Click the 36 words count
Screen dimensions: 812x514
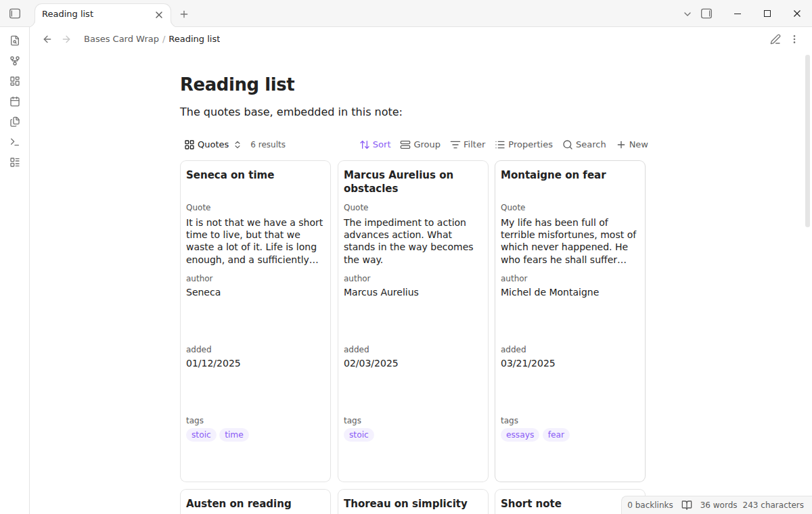click(x=719, y=505)
